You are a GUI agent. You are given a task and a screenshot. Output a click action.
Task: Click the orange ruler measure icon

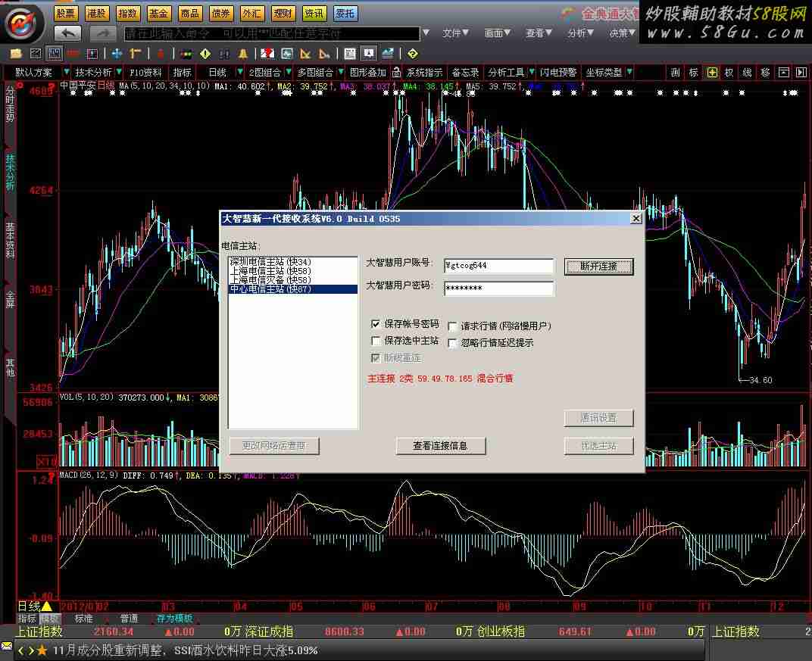pos(136,53)
